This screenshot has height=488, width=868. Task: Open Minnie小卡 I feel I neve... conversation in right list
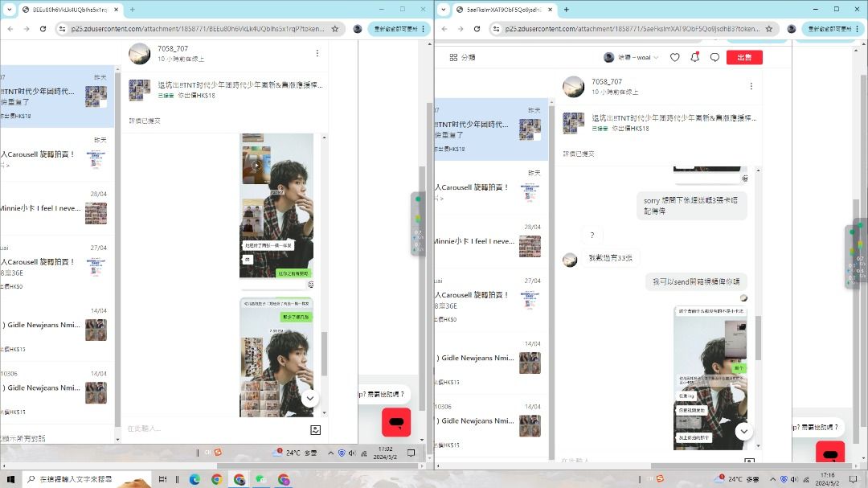tap(491, 242)
